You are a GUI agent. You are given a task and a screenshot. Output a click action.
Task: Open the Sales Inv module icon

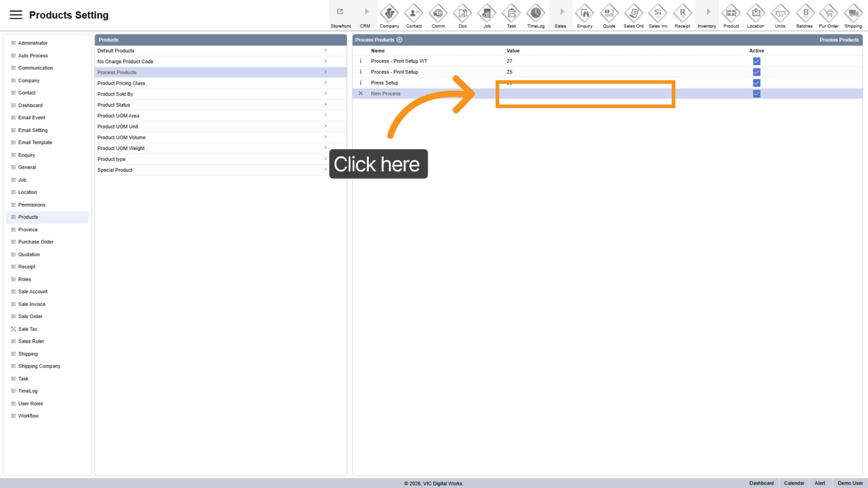pos(658,13)
